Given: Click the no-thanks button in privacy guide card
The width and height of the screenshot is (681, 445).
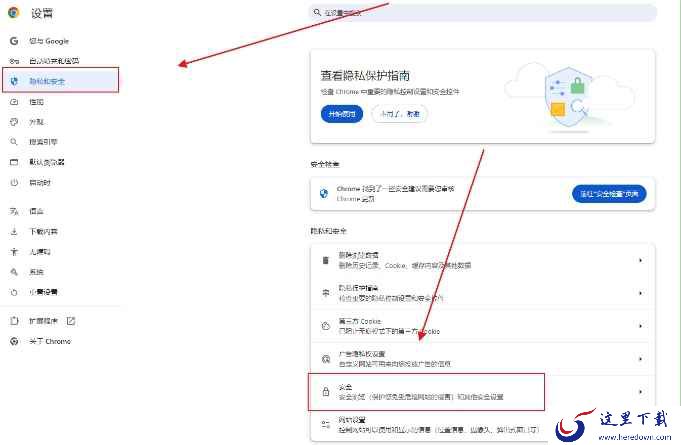Looking at the screenshot, I should click(x=400, y=114).
